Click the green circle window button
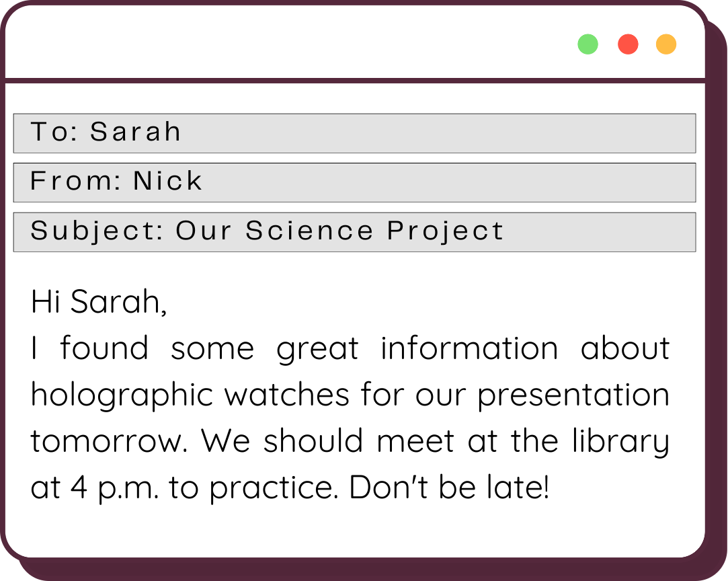The width and height of the screenshot is (728, 581). click(x=588, y=44)
